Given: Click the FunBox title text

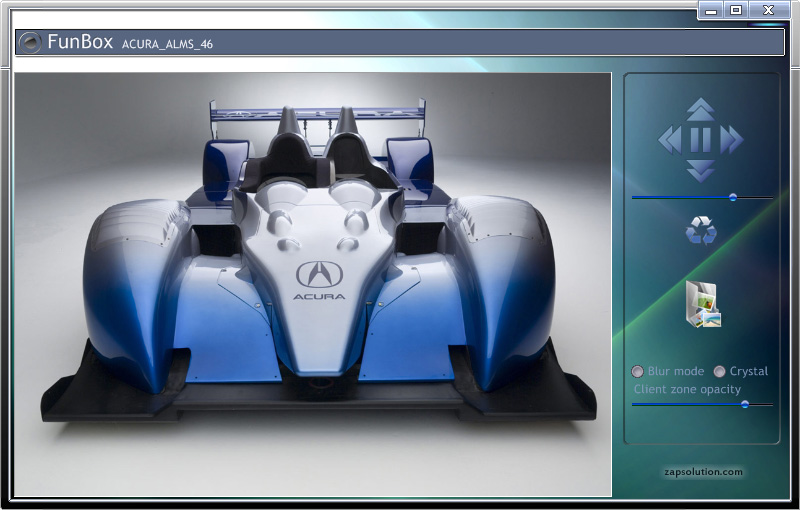Looking at the screenshot, I should click(x=80, y=42).
